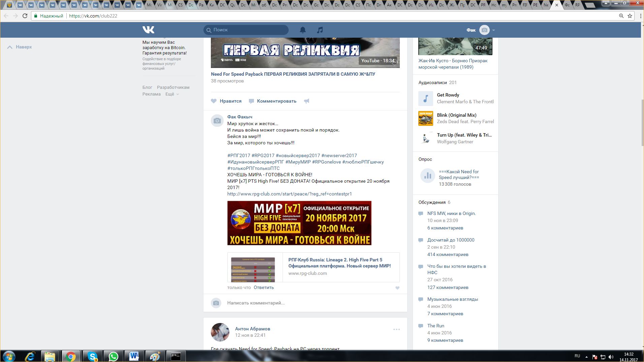The width and height of the screenshot is (644, 362).
Task: Open Internet Explorer from taskbar
Action: [30, 356]
